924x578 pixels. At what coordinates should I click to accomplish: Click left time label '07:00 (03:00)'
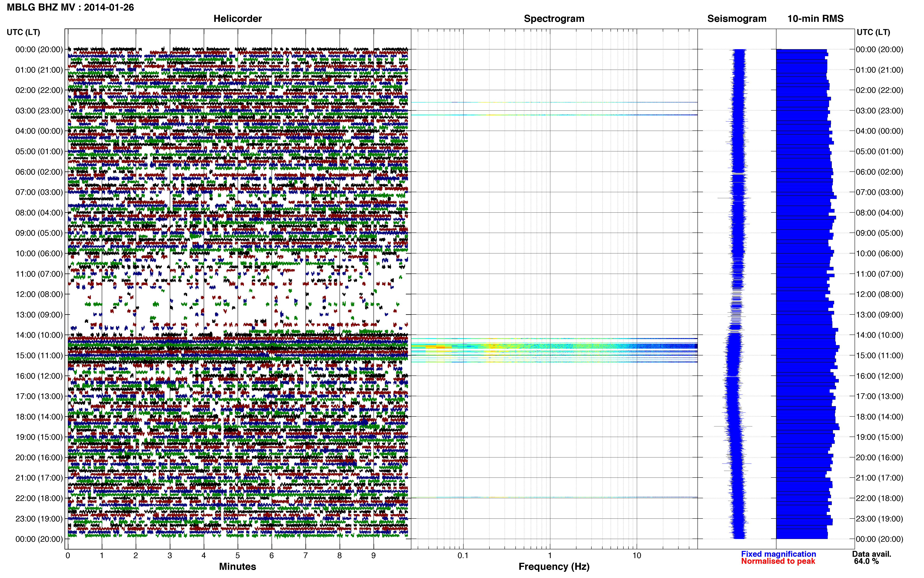[x=39, y=192]
